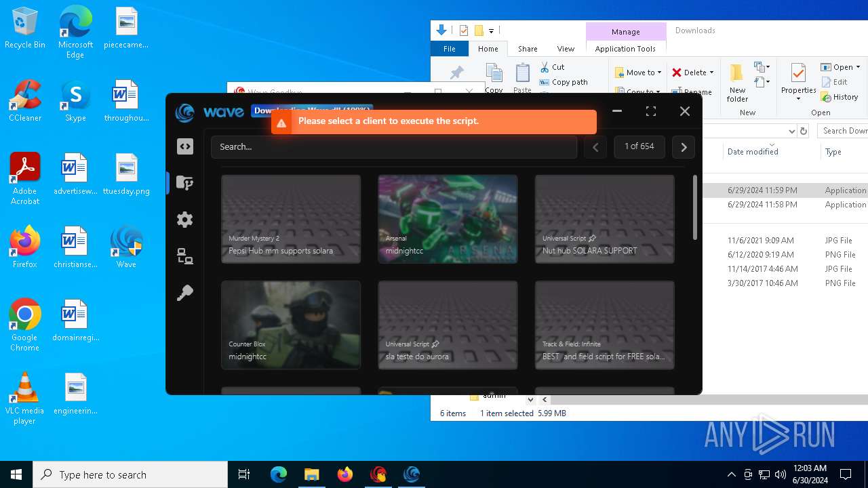Expand the Open dropdown in Explorer ribbon
This screenshot has width=868, height=488.
858,67
